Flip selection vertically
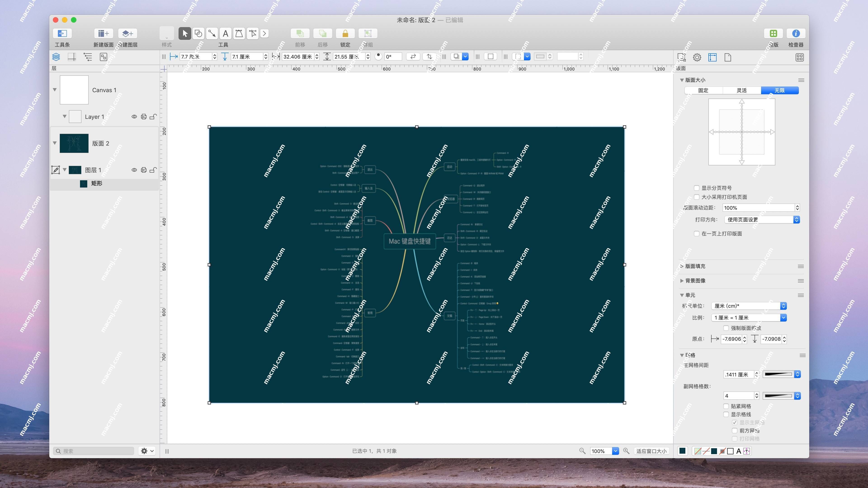 pos(429,56)
